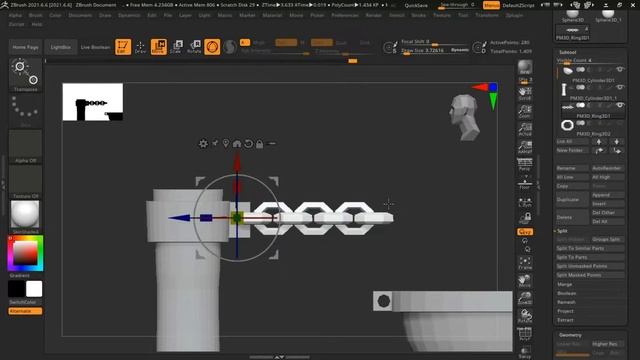Open the Dots stroke type selector

pyautogui.click(x=25, y=110)
